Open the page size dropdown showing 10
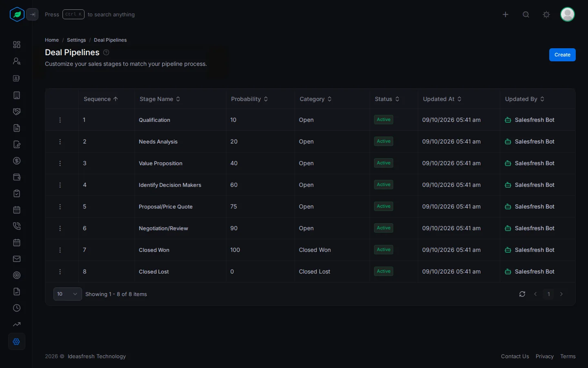The height and width of the screenshot is (368, 588). tap(68, 294)
